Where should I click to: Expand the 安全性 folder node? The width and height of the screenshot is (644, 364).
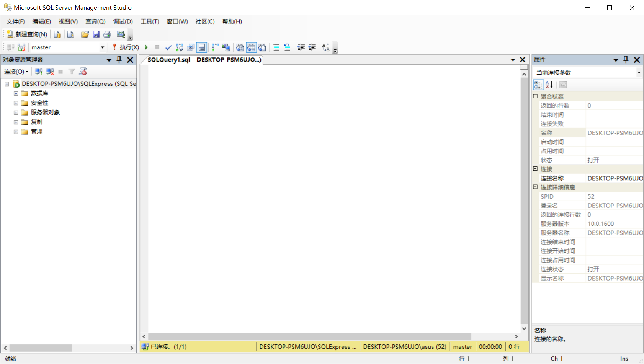(16, 103)
